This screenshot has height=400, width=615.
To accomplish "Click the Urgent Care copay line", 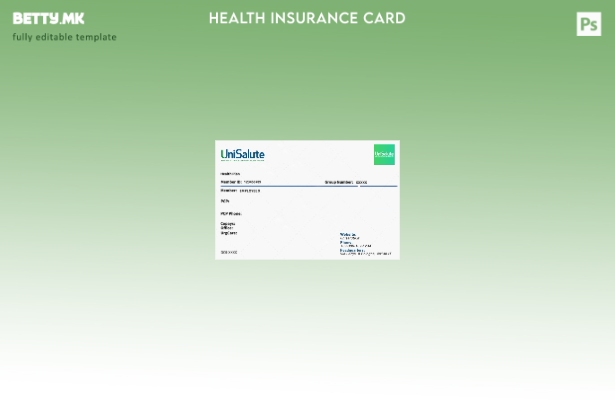I will pos(229,232).
